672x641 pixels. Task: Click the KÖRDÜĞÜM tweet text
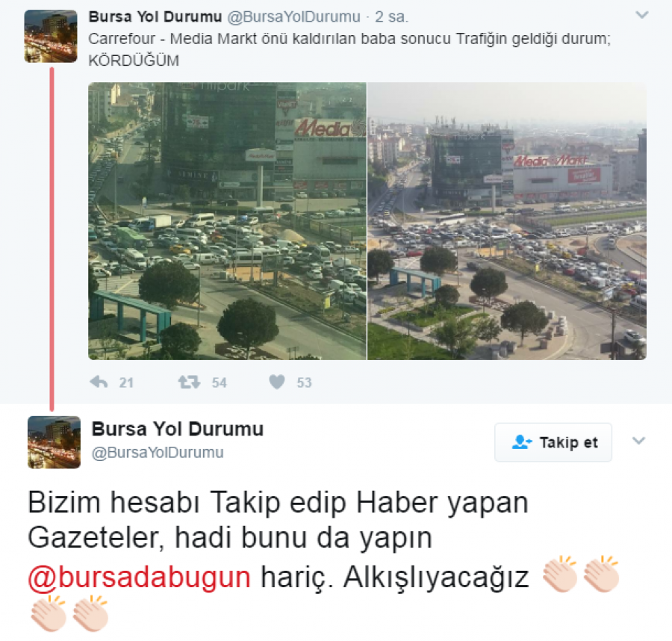coord(134,61)
